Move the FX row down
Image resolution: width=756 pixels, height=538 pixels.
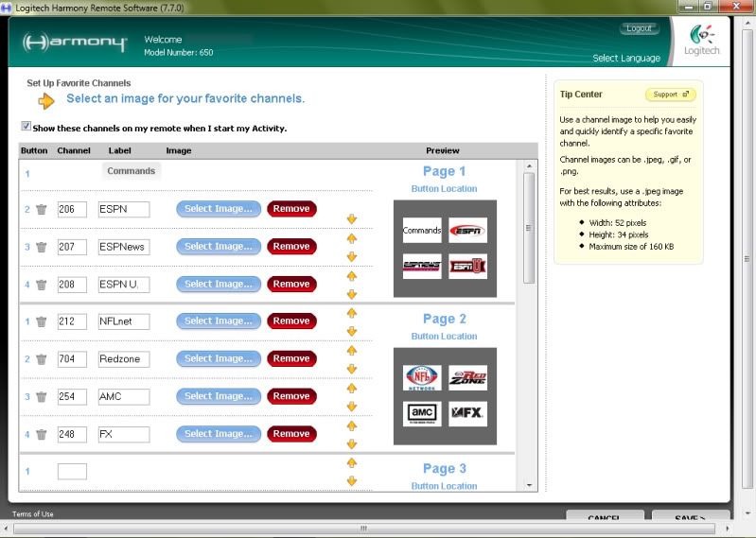(x=352, y=444)
